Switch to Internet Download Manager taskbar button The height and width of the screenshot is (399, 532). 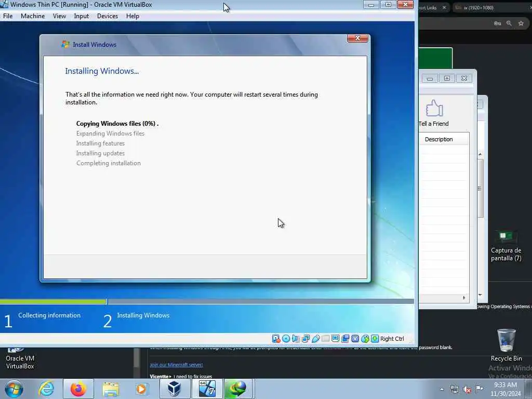[x=238, y=389]
